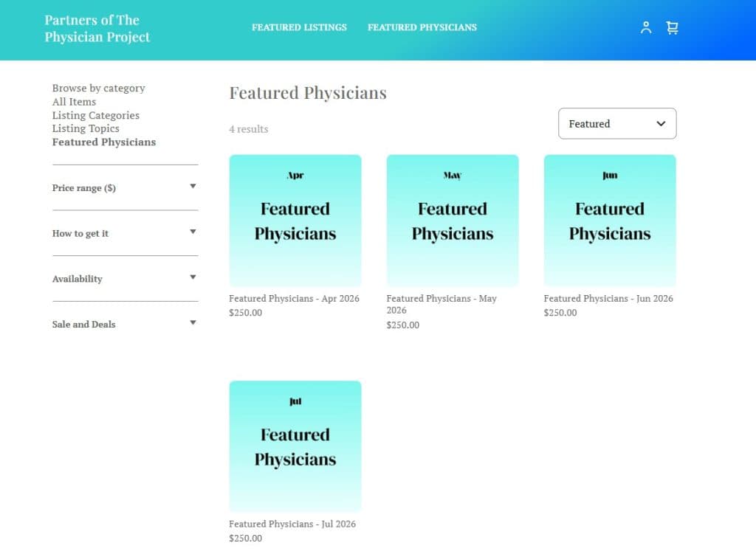Go to Featured Physicians menu item
The height and width of the screenshot is (557, 756).
[422, 27]
